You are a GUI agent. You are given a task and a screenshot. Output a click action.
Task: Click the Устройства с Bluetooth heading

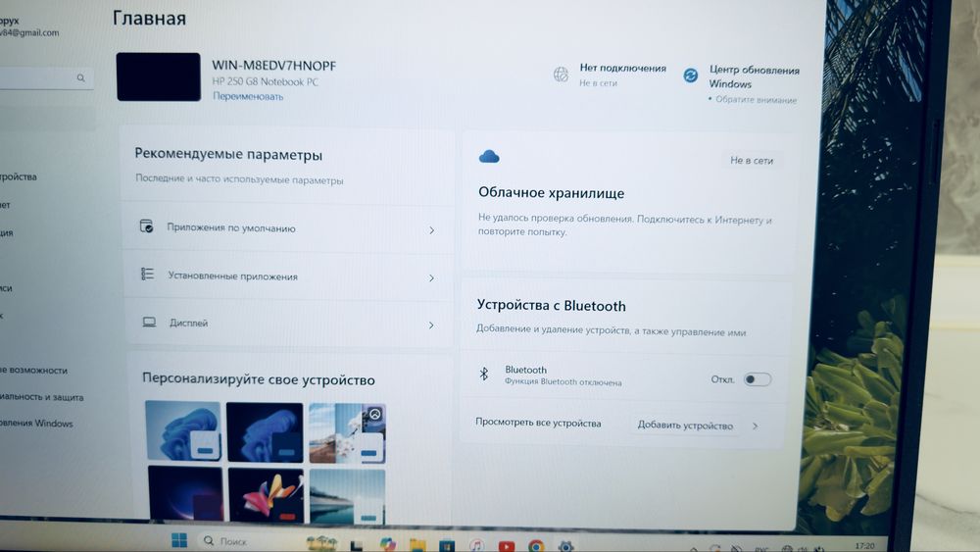pyautogui.click(x=551, y=306)
